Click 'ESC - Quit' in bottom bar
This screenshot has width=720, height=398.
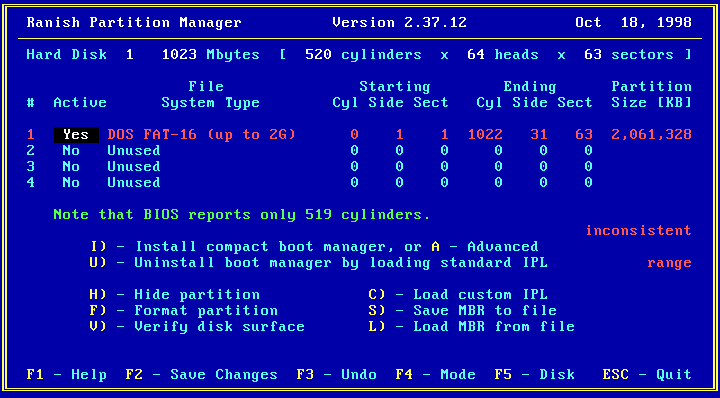tap(647, 375)
